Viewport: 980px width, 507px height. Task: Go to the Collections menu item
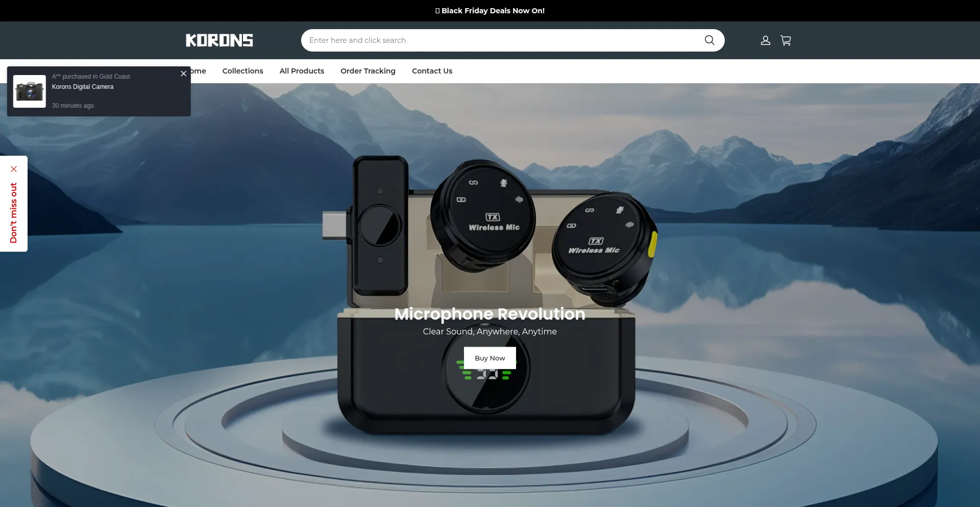click(x=242, y=71)
